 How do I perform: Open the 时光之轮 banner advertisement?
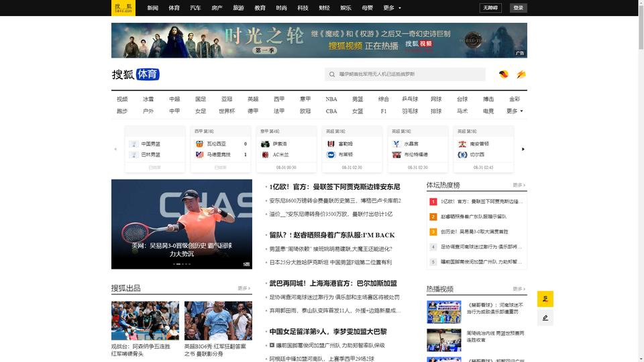[319, 40]
